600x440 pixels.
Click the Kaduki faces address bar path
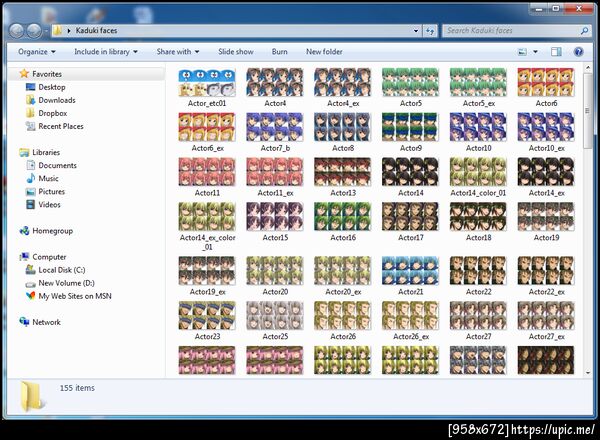96,31
